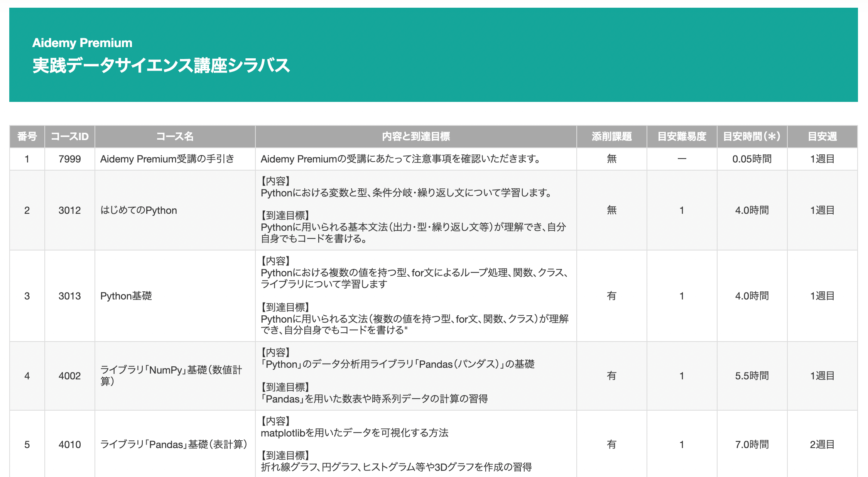The height and width of the screenshot is (477, 868).
Task: Select course ID 4010 cell
Action: (x=70, y=445)
